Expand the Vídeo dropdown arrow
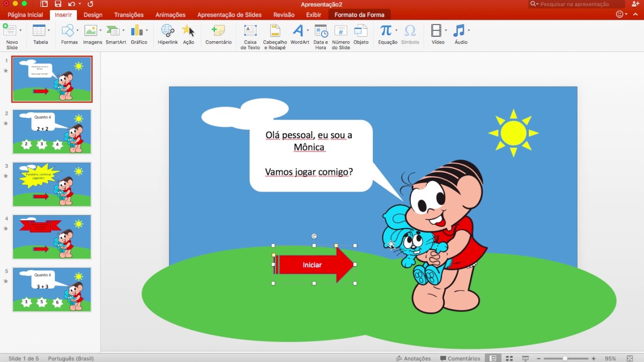 pyautogui.click(x=446, y=30)
